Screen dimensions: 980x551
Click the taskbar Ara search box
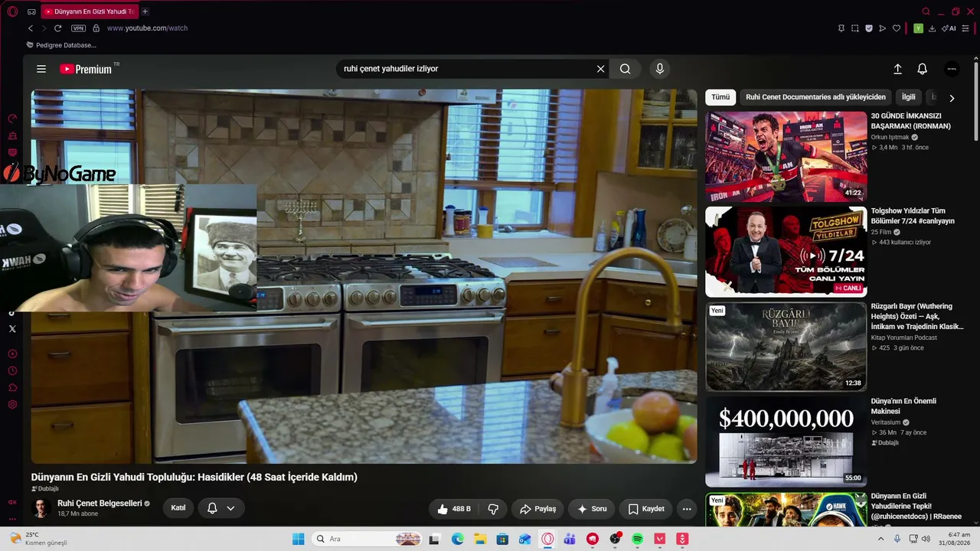368,540
